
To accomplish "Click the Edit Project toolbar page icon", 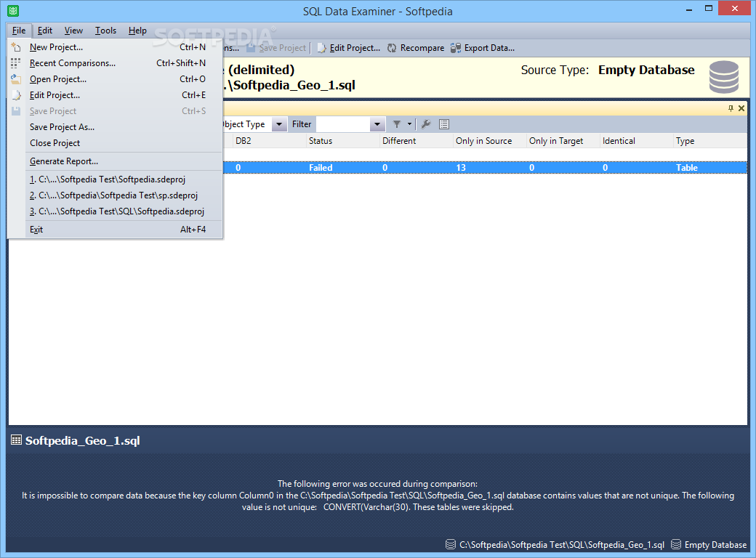I will pos(321,48).
